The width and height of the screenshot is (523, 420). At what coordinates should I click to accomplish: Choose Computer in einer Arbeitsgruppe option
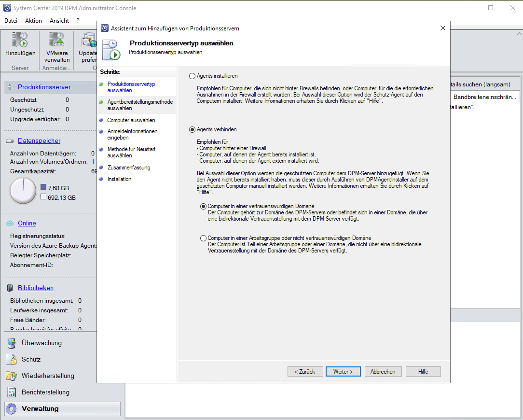click(203, 238)
